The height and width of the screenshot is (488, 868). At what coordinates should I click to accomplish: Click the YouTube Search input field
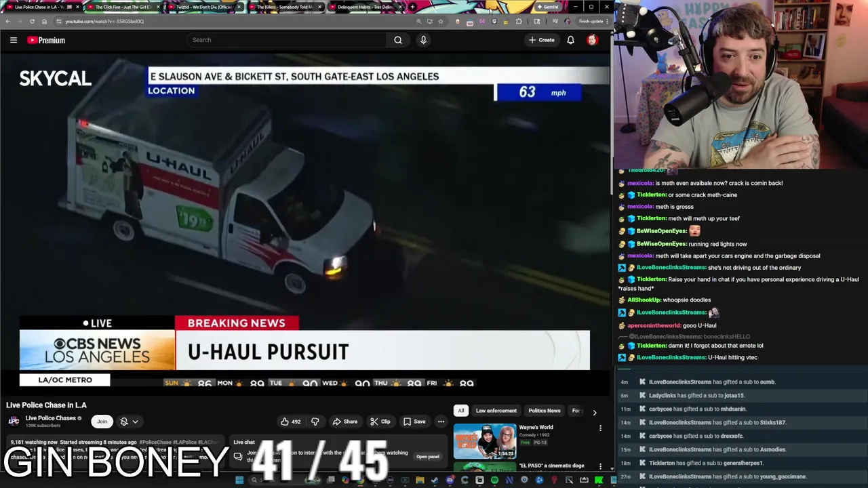[x=287, y=40]
